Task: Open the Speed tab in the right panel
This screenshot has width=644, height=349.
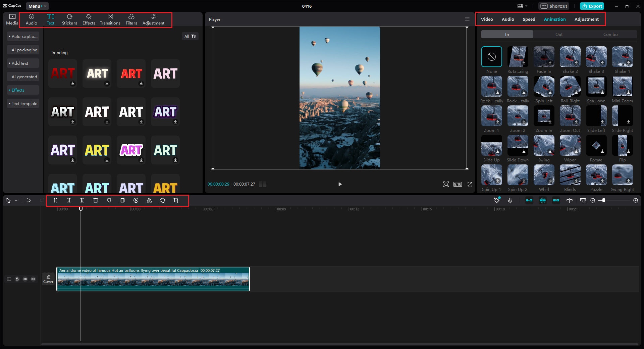Action: pos(529,19)
